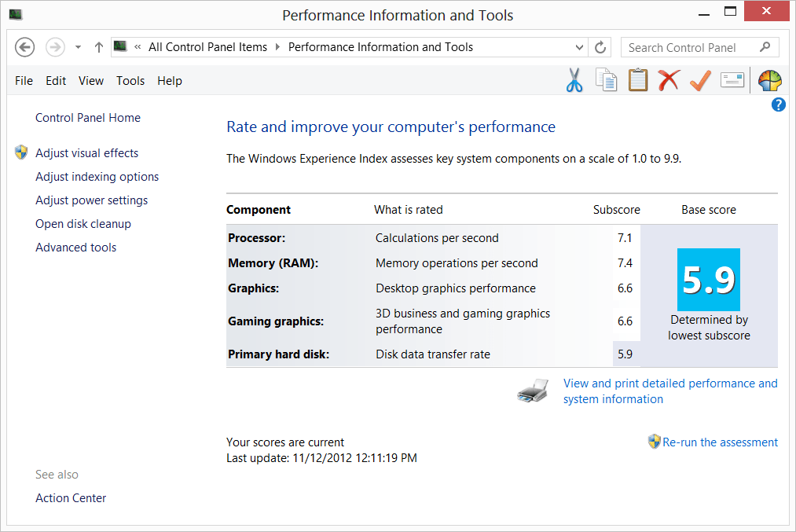Open Advanced tools
This screenshot has height=532, width=796.
pos(75,248)
